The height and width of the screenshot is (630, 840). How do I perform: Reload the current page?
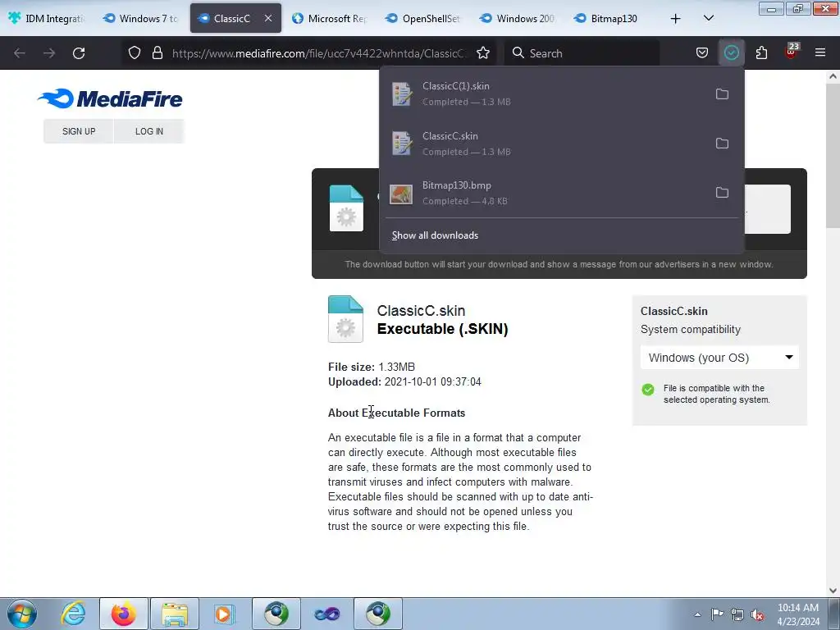pyautogui.click(x=79, y=53)
